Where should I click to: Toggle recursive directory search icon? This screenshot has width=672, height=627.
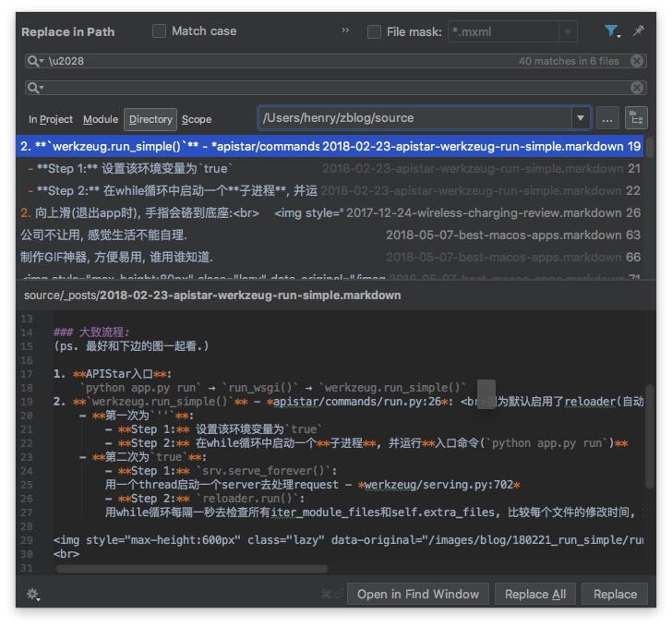636,118
